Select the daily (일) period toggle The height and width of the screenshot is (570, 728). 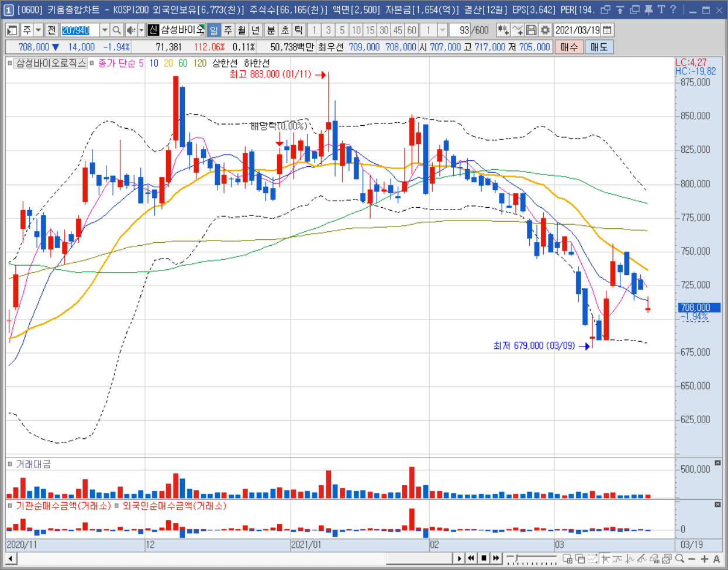point(214,30)
